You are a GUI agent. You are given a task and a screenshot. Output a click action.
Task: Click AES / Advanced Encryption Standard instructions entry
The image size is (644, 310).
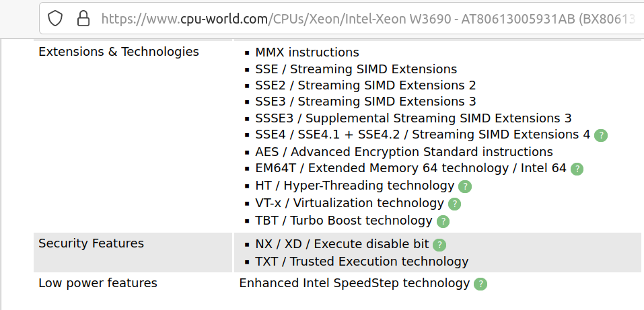404,152
